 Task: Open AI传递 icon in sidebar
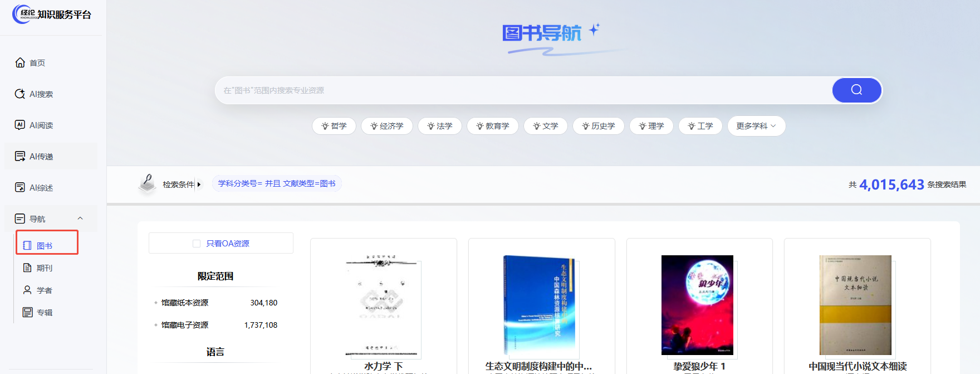point(20,156)
